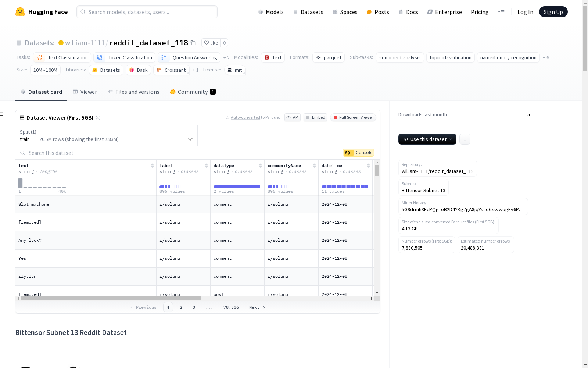Open the Community tab
The width and height of the screenshot is (588, 368).
coord(193,92)
